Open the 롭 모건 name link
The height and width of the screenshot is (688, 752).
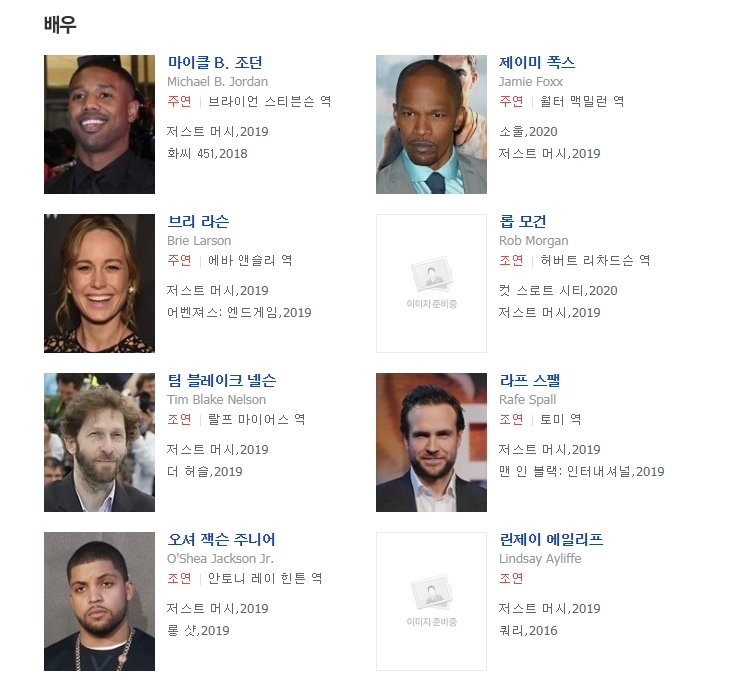[x=522, y=222]
